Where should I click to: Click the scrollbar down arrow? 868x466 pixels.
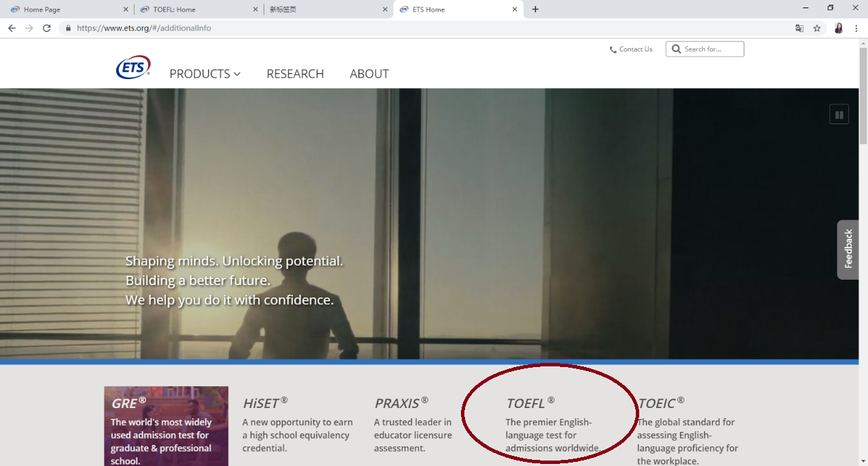pyautogui.click(x=863, y=461)
